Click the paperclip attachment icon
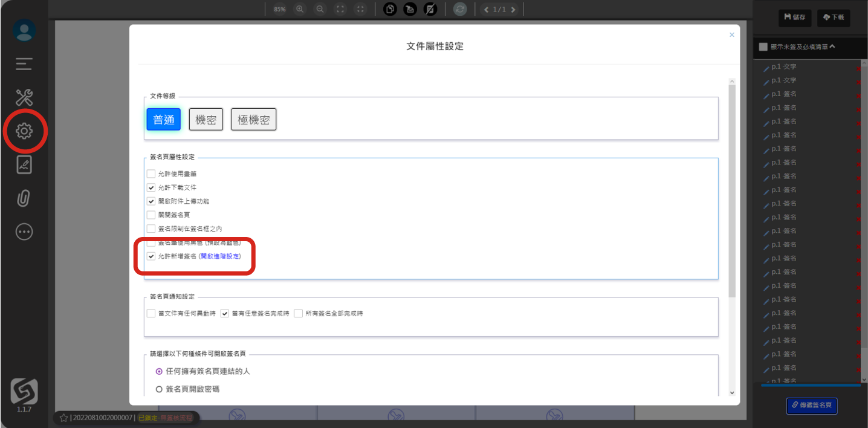The height and width of the screenshot is (428, 868). click(24, 198)
